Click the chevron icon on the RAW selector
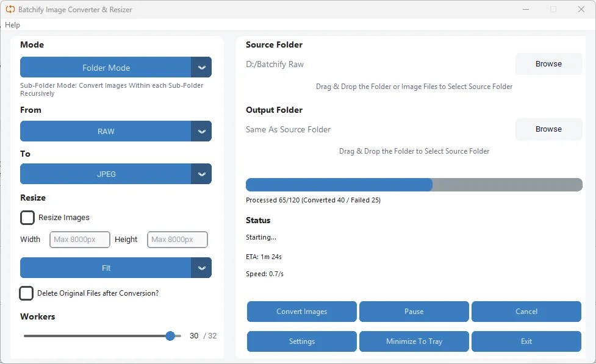The width and height of the screenshot is (596, 364). pyautogui.click(x=202, y=131)
